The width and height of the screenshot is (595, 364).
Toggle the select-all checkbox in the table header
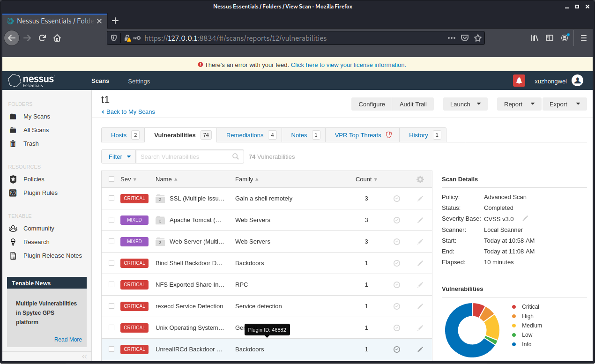point(112,179)
